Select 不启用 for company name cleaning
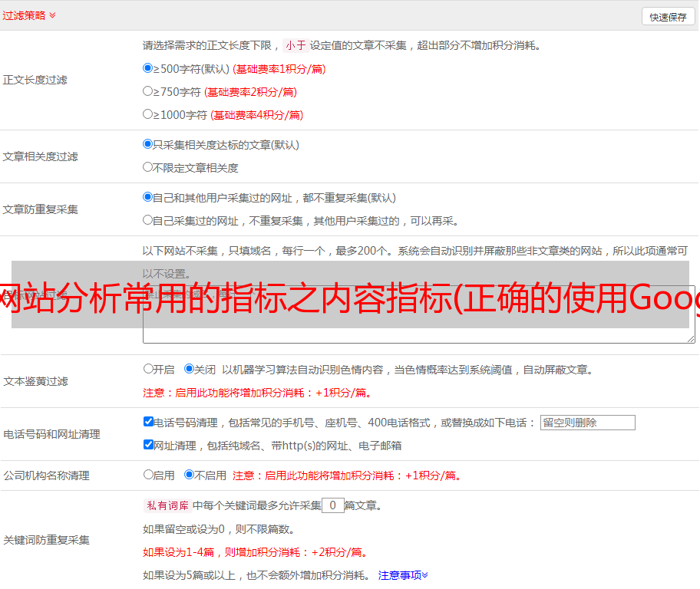 click(189, 474)
